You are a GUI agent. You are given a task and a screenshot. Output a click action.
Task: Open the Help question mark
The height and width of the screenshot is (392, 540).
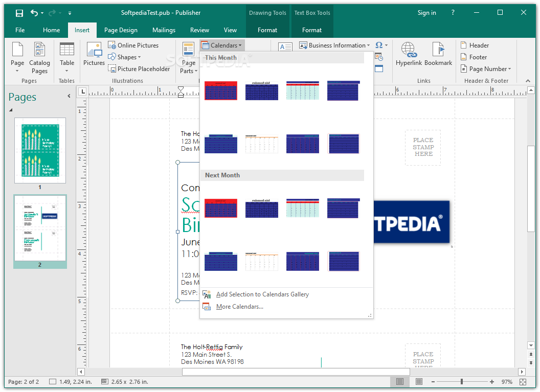[453, 13]
